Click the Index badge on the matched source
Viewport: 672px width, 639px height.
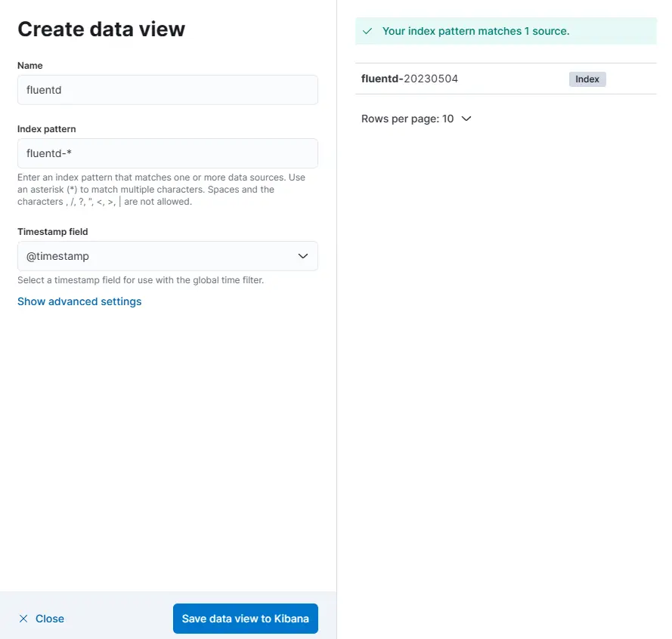click(587, 79)
